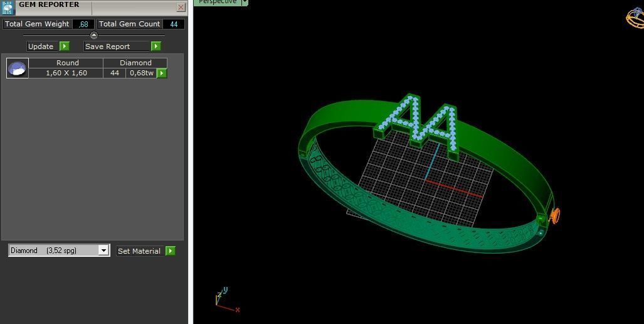The image size is (644, 324).
Task: Click the Total Gem Weight label
Action: [x=37, y=24]
